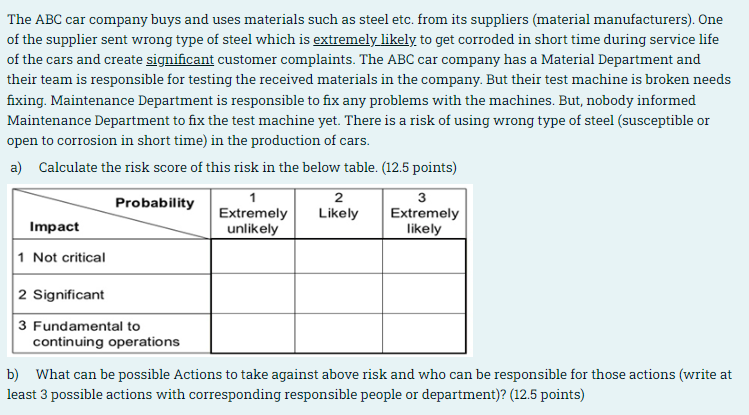Screen dimensions: 749x415
Task: Click the cell for Significant and Extremely likely
Action: click(x=424, y=294)
